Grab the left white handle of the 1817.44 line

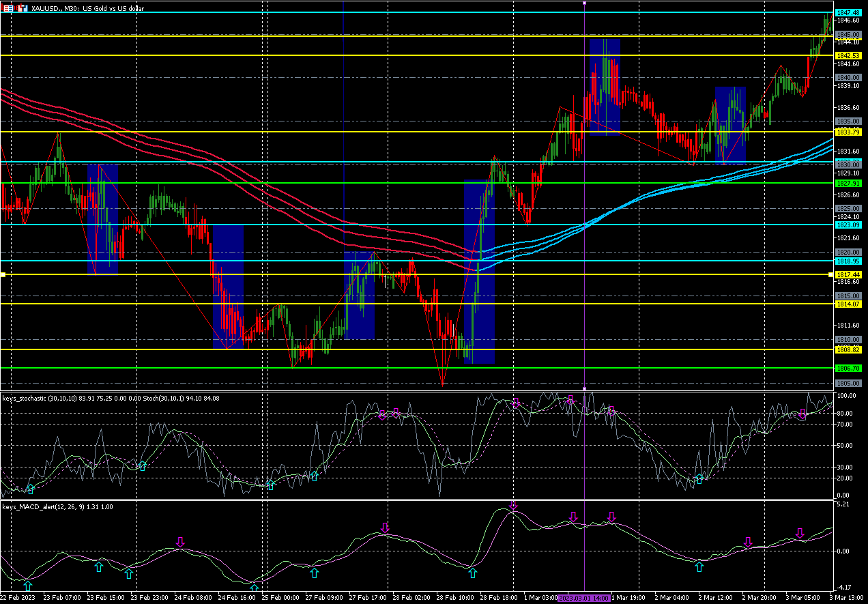click(3, 274)
